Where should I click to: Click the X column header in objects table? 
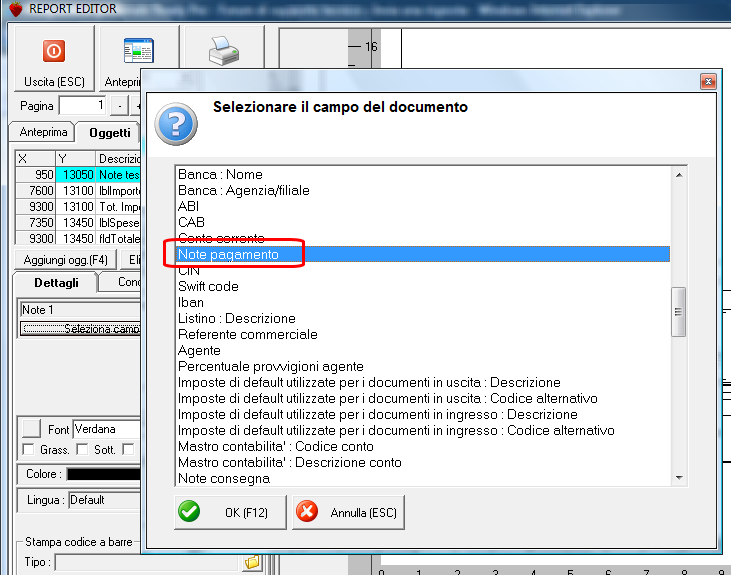[35, 159]
